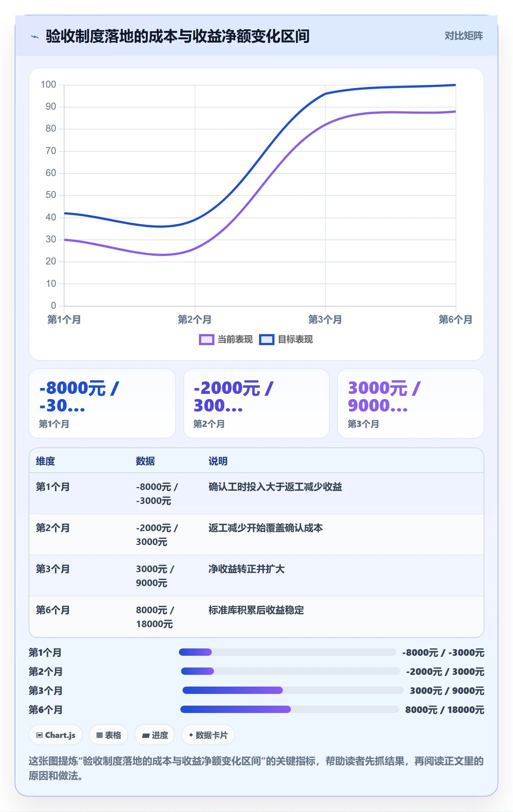Select the 进度 tag chip
The width and height of the screenshot is (513, 812).
tap(155, 735)
